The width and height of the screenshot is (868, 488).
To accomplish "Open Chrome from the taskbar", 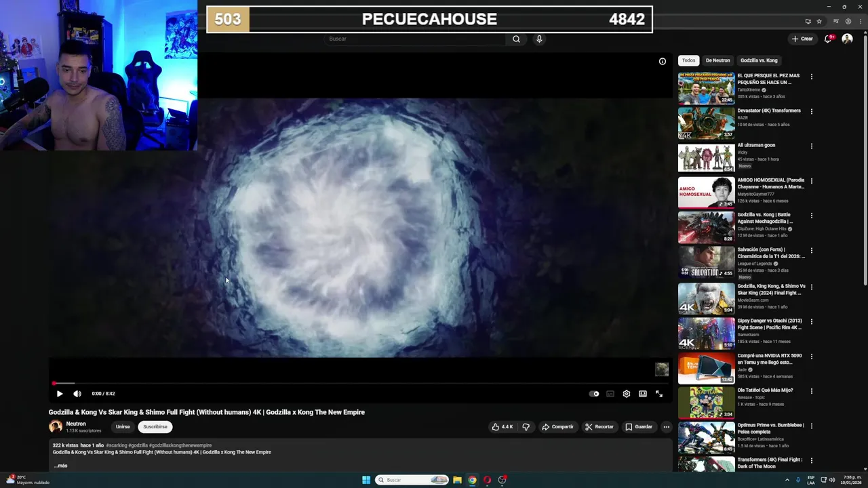I will (x=472, y=480).
